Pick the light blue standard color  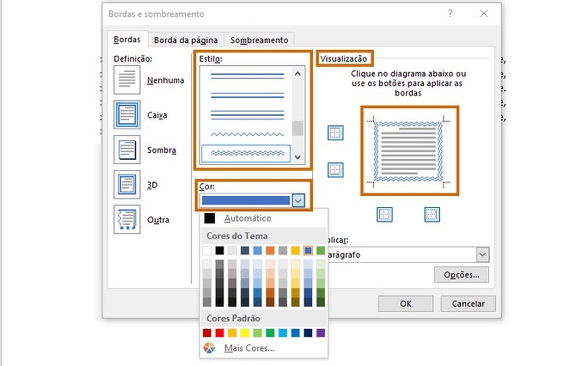tap(283, 333)
